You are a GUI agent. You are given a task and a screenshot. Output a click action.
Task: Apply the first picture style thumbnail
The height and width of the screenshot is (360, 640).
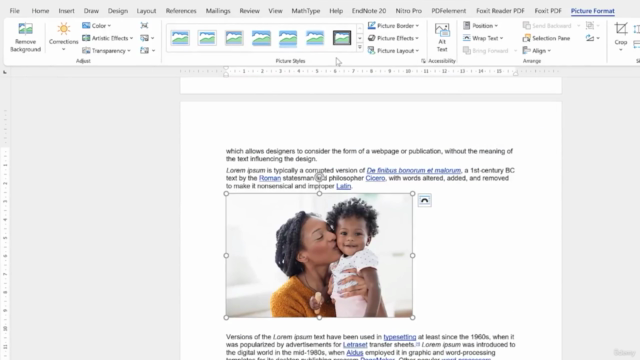[180, 38]
